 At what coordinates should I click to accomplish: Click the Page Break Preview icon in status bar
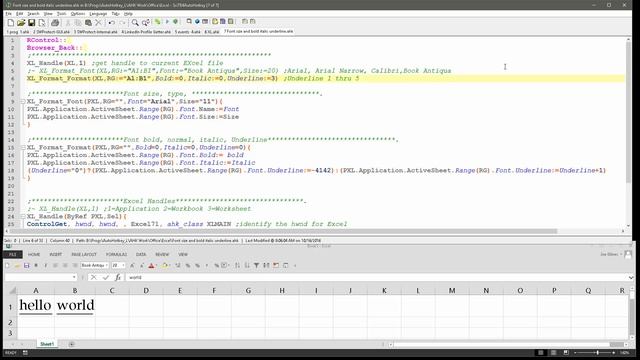(x=566, y=353)
